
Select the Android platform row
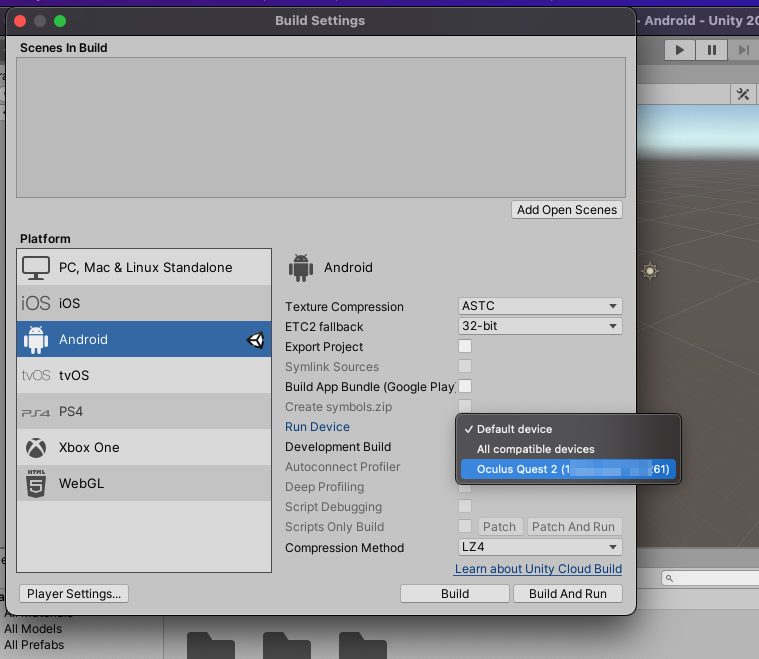[144, 339]
